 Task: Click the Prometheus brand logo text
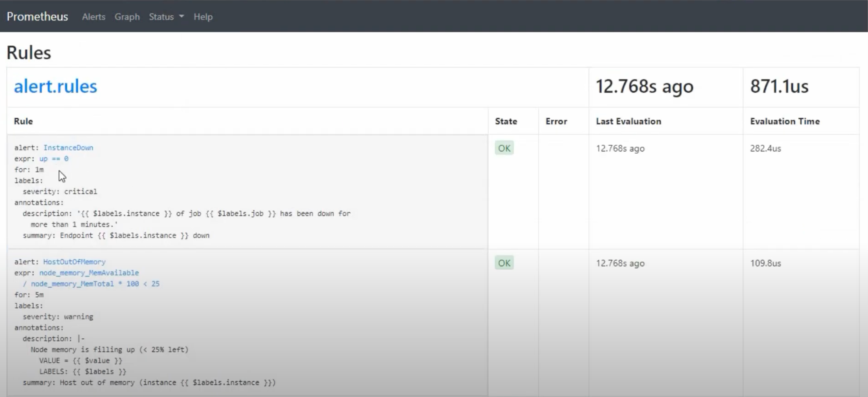coord(38,16)
